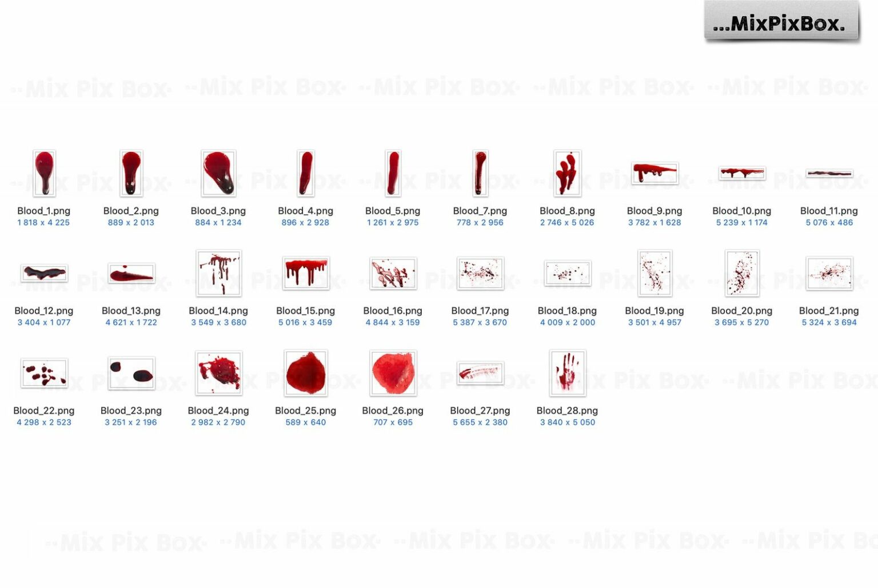This screenshot has height=588, width=878.
Task: Select the Blood_27.png smear filename
Action: [x=480, y=410]
